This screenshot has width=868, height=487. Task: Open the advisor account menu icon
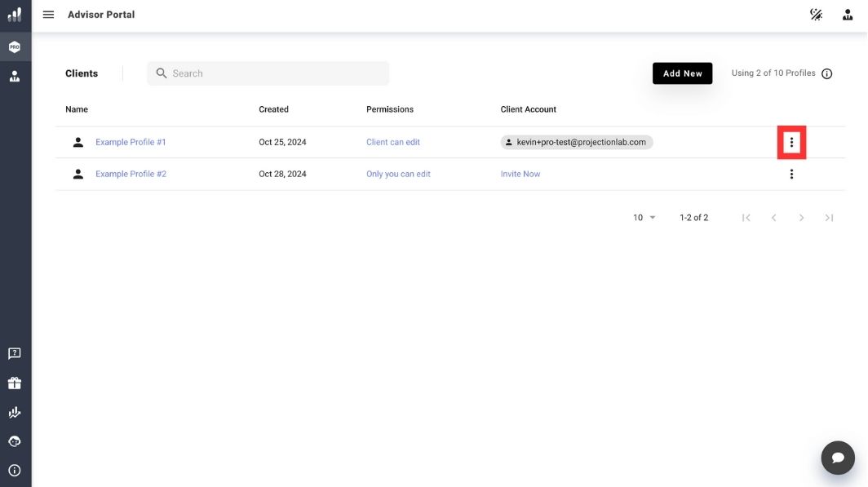tap(848, 15)
